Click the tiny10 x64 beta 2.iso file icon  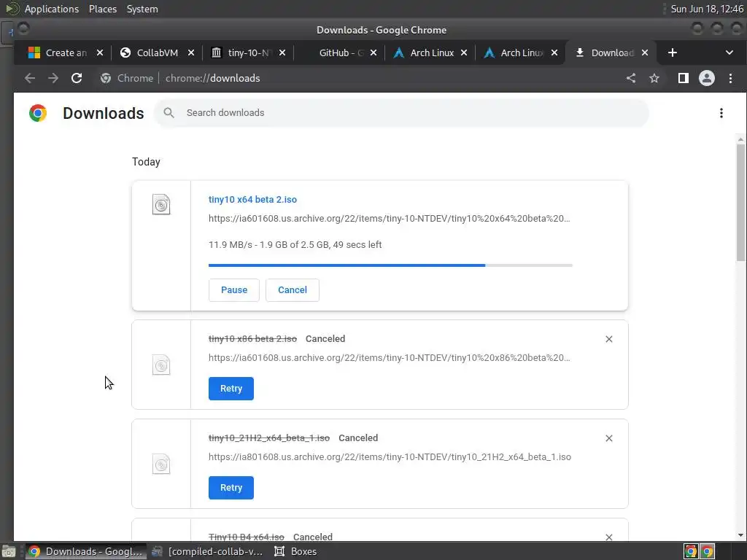point(161,205)
